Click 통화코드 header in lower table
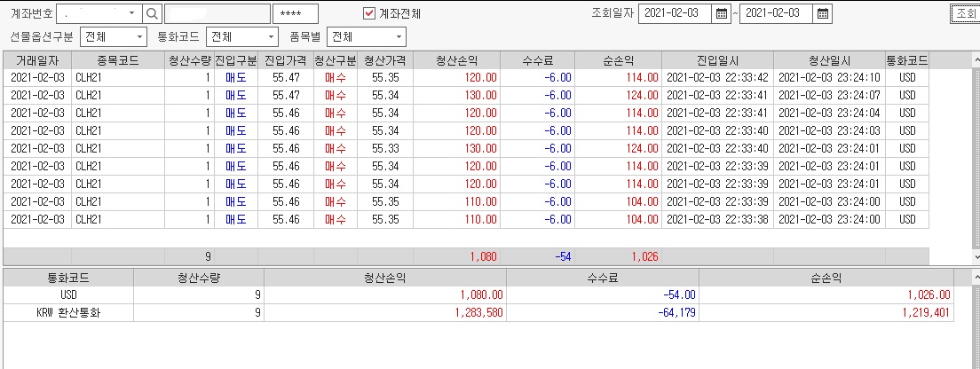Image resolution: width=980 pixels, height=369 pixels. [68, 278]
